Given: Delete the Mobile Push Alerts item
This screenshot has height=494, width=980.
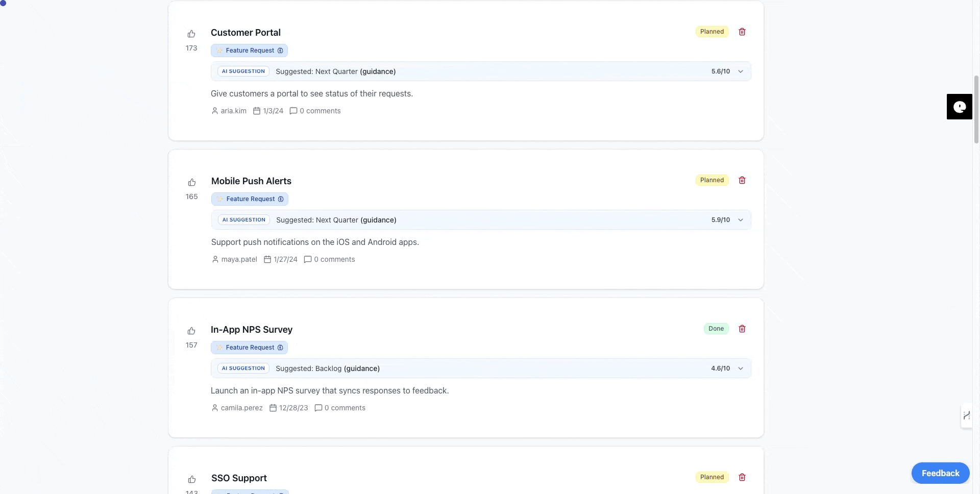Looking at the screenshot, I should click(742, 180).
